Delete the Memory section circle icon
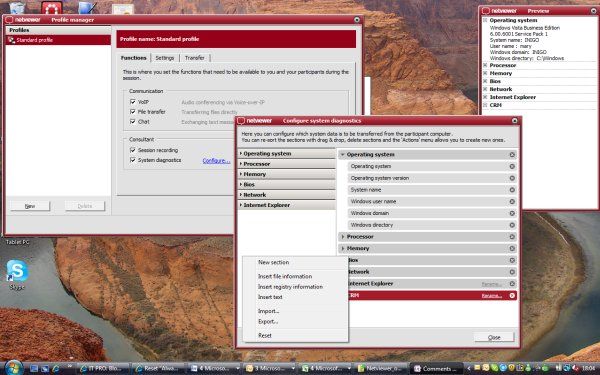This screenshot has height=375, width=600. [512, 248]
